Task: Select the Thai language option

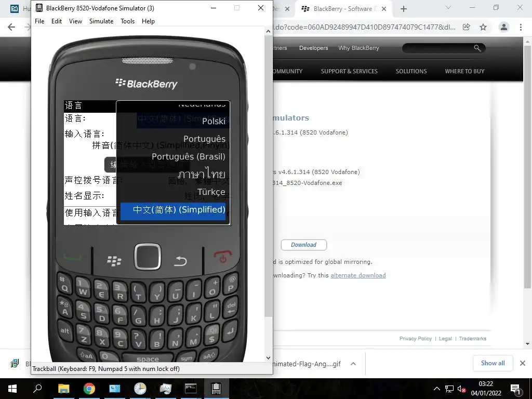Action: 202,174
